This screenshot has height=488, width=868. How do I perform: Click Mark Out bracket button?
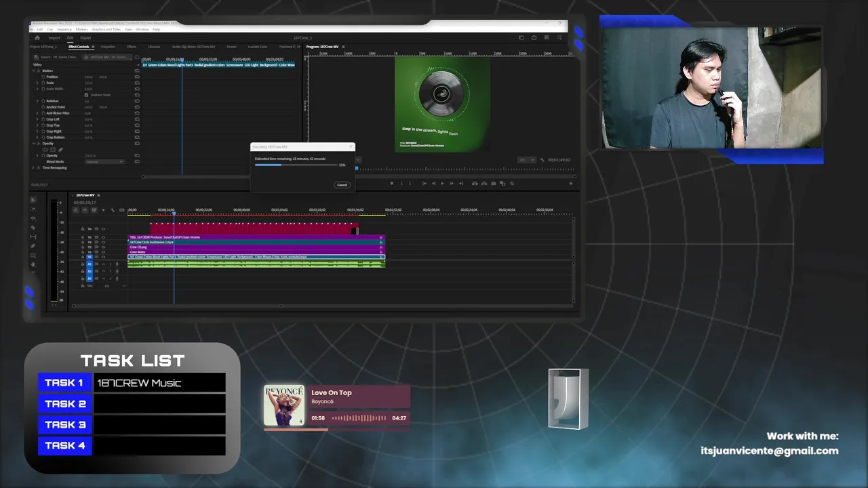point(410,183)
